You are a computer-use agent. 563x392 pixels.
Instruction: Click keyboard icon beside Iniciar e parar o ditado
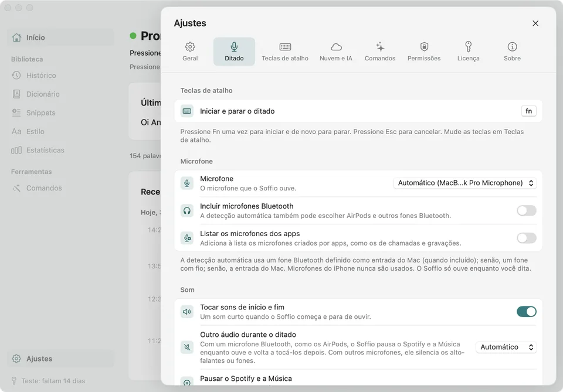[x=187, y=111]
